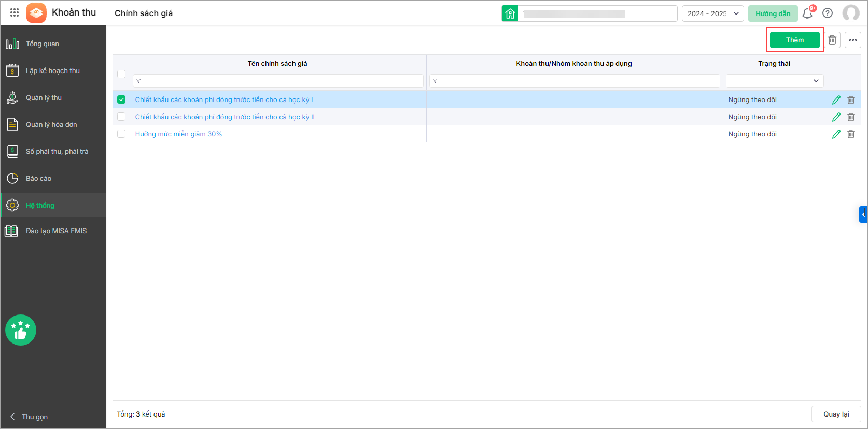
Task: Open the Trạng thái filter dropdown
Action: coord(774,81)
